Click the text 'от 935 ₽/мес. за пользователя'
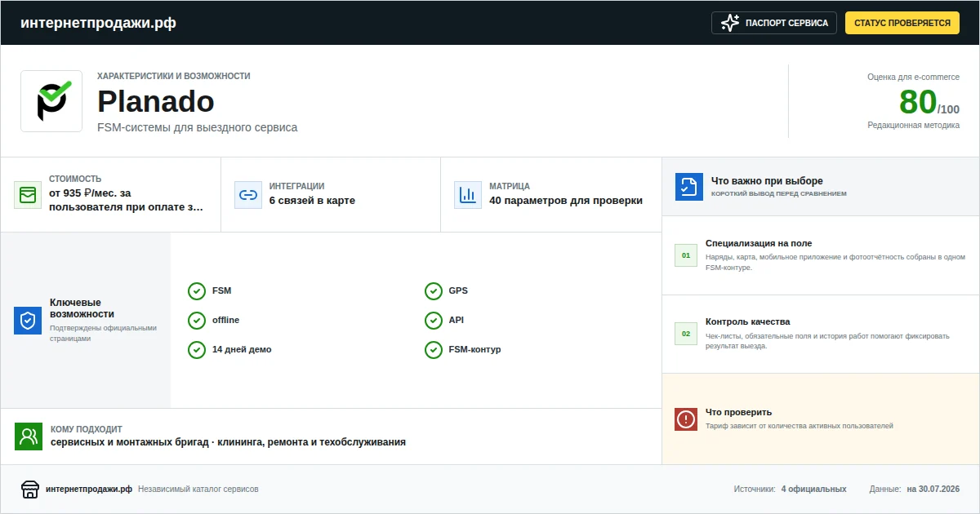Image resolution: width=980 pixels, height=514 pixels. 127,200
